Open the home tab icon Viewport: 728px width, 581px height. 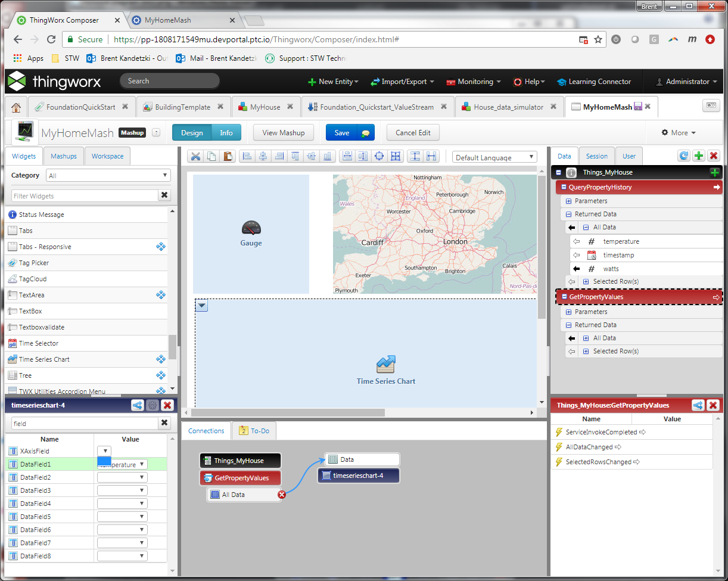tap(16, 107)
